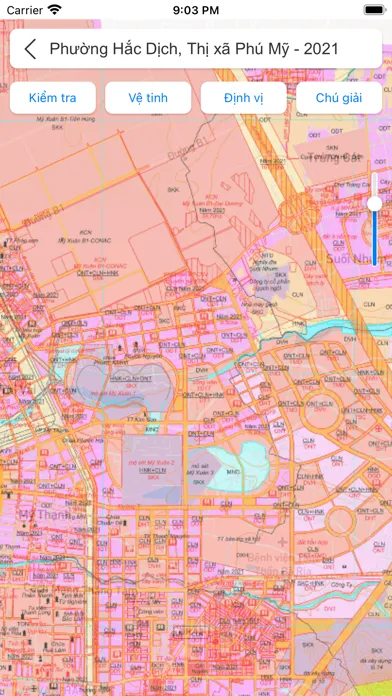
Task: Tap the Chùa Phước Hội label
Action: (x=83, y=440)
